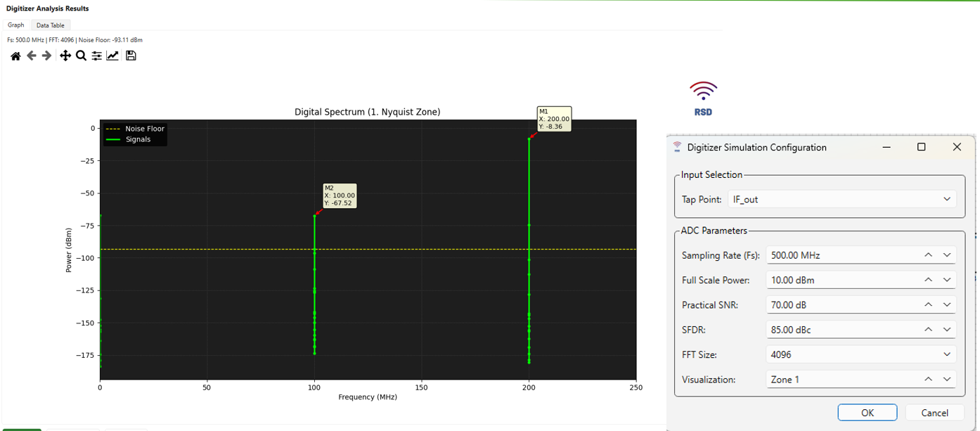Minimize the Digitizer Simulation Configuration dialog

887,147
